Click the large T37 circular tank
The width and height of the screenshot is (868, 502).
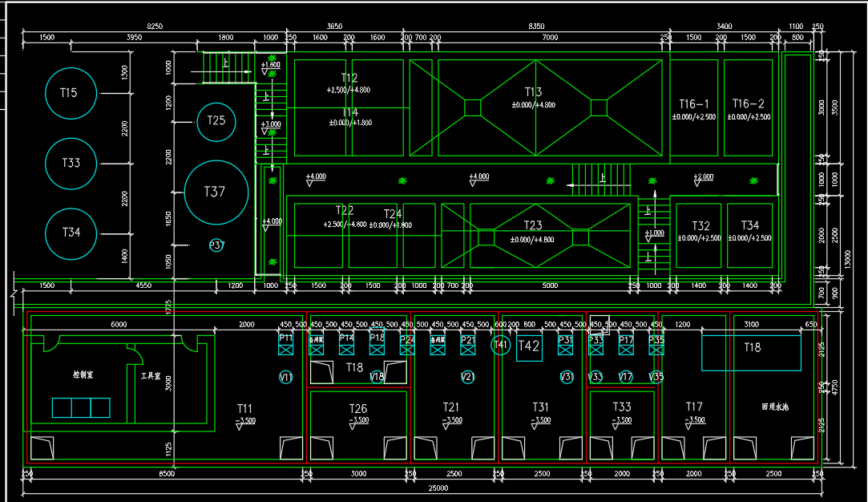coord(215,192)
